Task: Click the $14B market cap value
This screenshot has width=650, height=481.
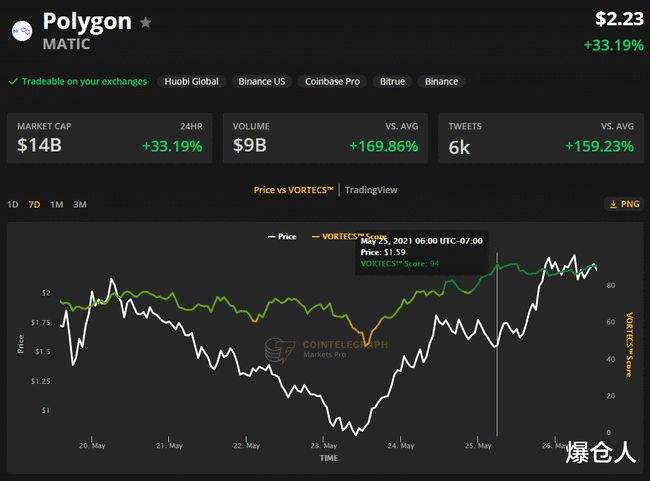Action: (x=39, y=145)
